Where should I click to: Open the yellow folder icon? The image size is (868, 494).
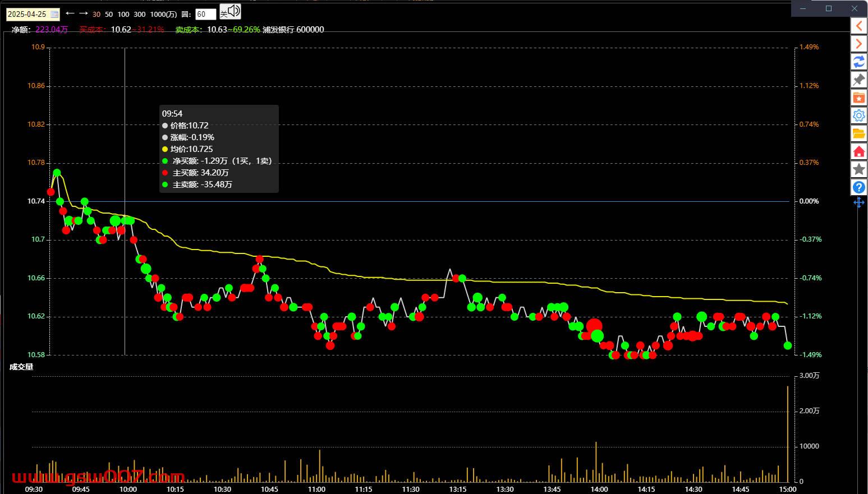858,133
